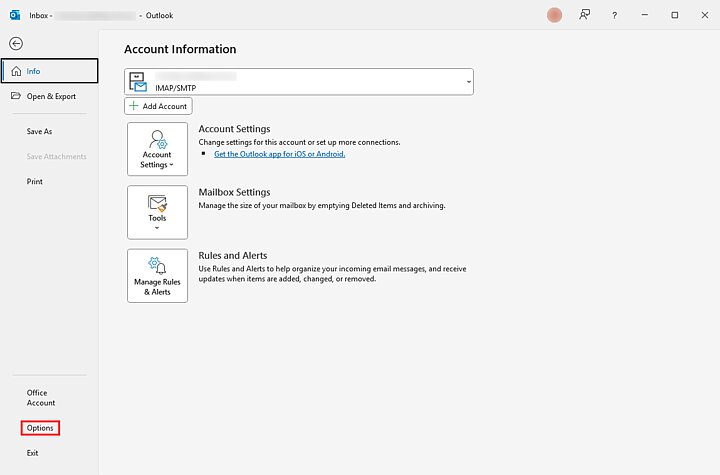The image size is (720, 475).
Task: Open Help question mark icon
Action: 614,15
